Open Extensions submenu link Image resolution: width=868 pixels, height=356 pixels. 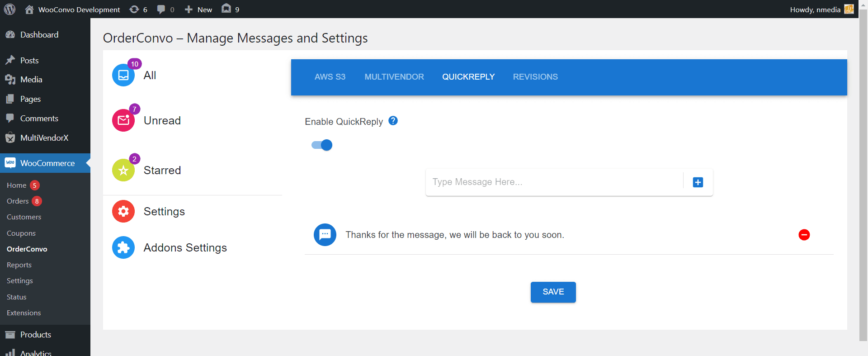pos(24,313)
